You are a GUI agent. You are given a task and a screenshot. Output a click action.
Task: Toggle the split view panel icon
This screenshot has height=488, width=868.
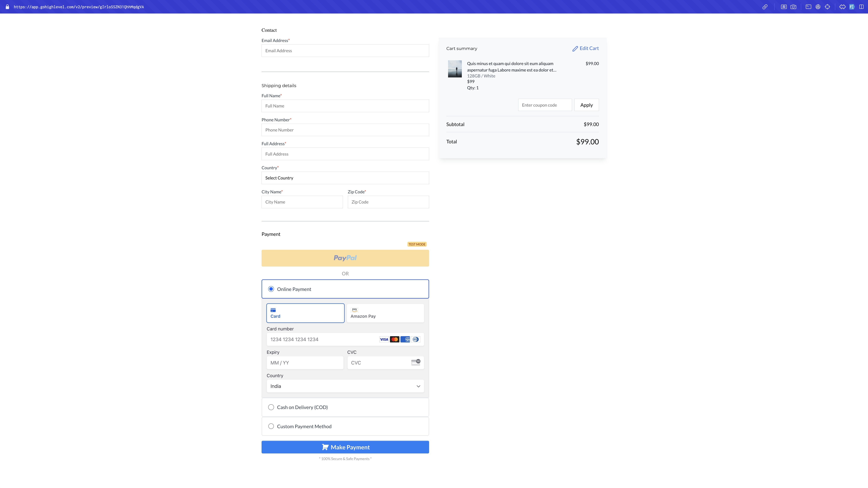tap(861, 7)
